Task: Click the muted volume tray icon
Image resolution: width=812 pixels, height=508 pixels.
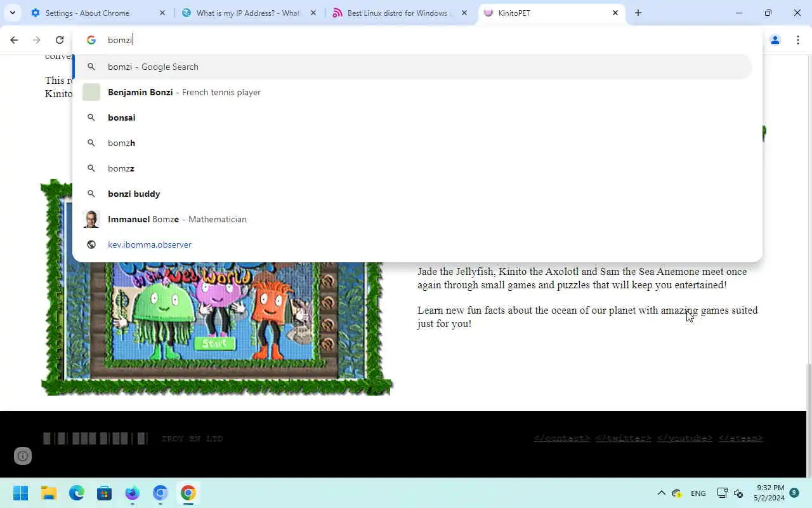Action: pyautogui.click(x=738, y=493)
